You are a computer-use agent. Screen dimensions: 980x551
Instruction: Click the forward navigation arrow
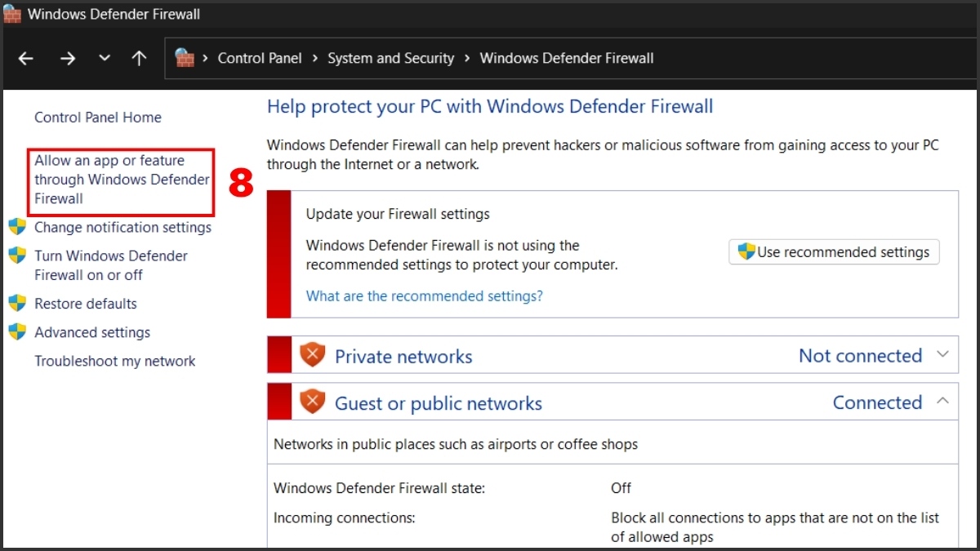click(x=67, y=59)
